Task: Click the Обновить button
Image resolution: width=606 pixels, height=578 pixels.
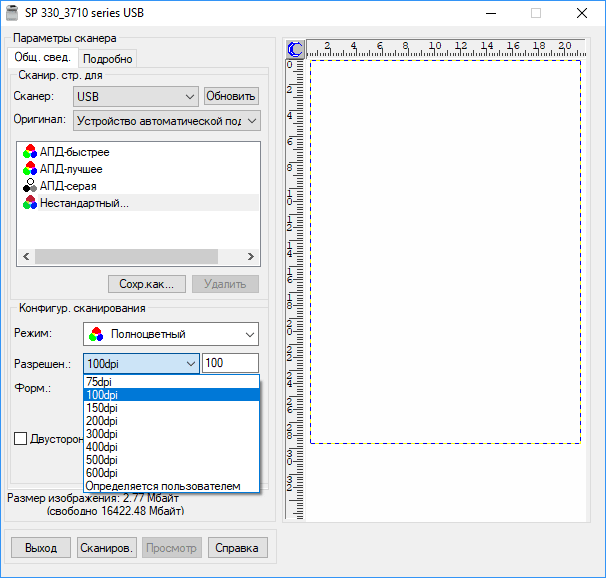Action: click(x=231, y=96)
